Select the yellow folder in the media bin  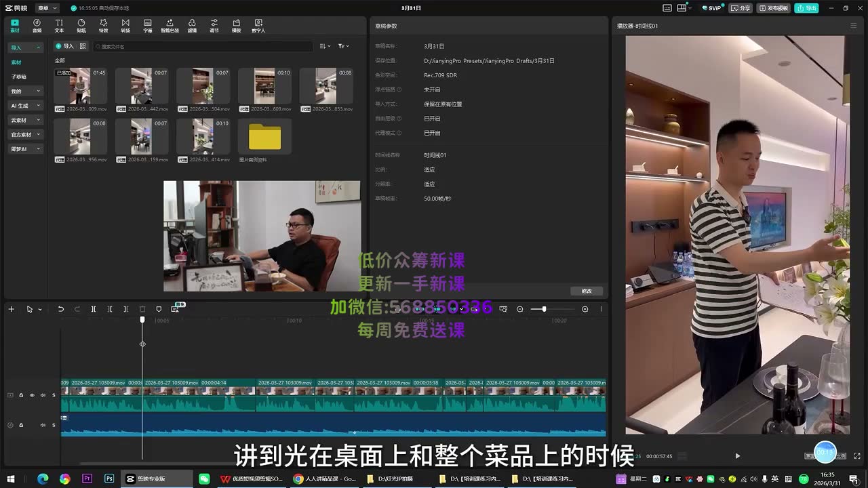click(x=264, y=136)
